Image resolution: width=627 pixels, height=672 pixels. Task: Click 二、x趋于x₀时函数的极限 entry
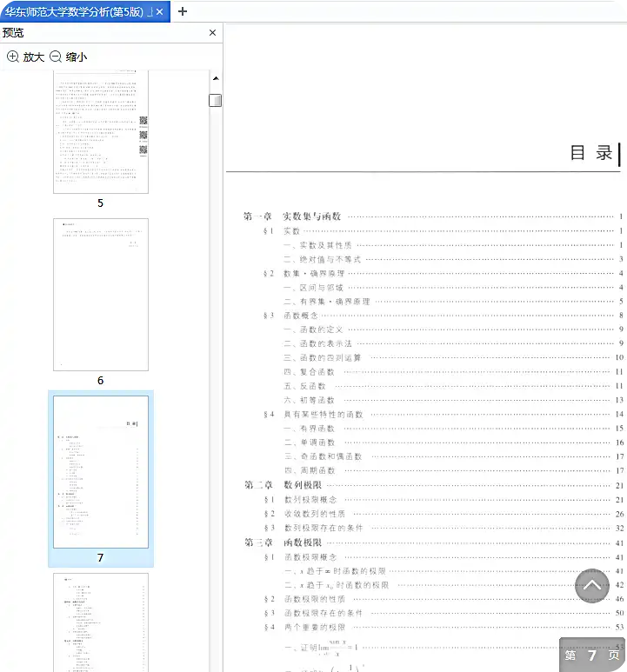click(454, 585)
